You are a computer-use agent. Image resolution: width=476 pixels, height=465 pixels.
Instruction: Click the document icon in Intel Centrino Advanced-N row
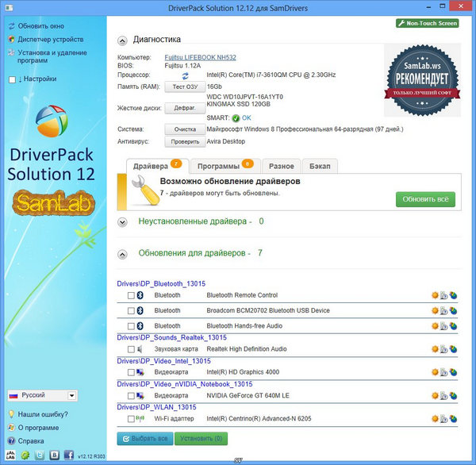point(443,419)
